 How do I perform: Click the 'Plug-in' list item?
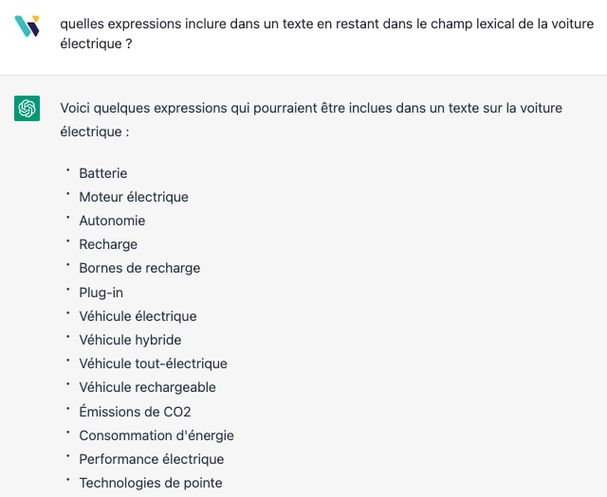coord(101,293)
